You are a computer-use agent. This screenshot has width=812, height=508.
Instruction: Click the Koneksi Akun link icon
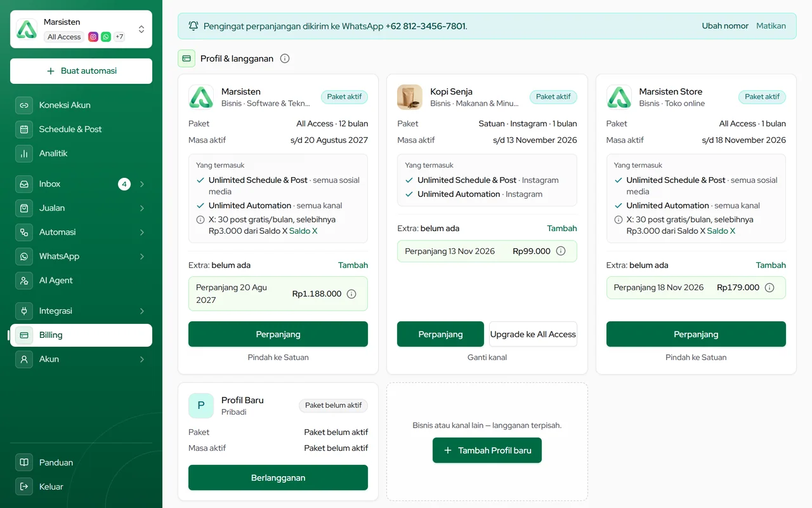(x=24, y=105)
